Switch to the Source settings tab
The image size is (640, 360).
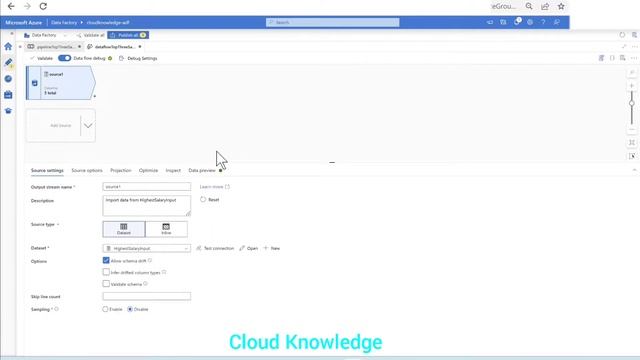(47, 170)
